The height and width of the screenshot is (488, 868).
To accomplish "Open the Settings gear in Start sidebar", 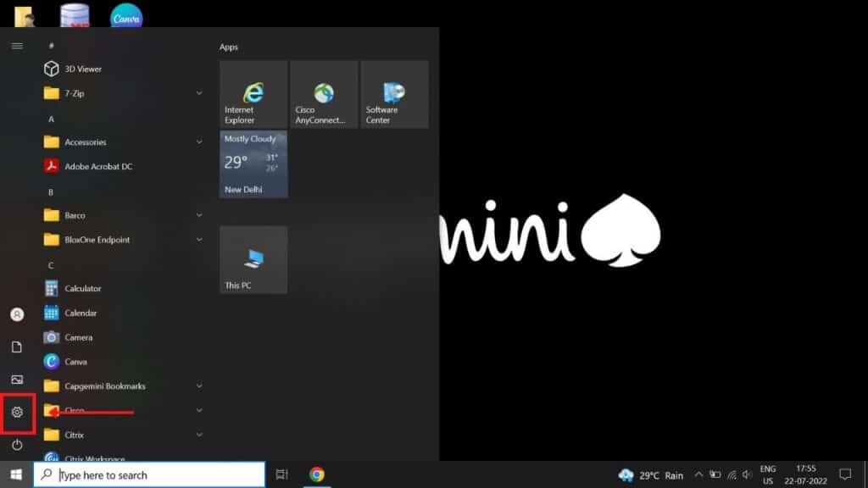I will pyautogui.click(x=17, y=413).
